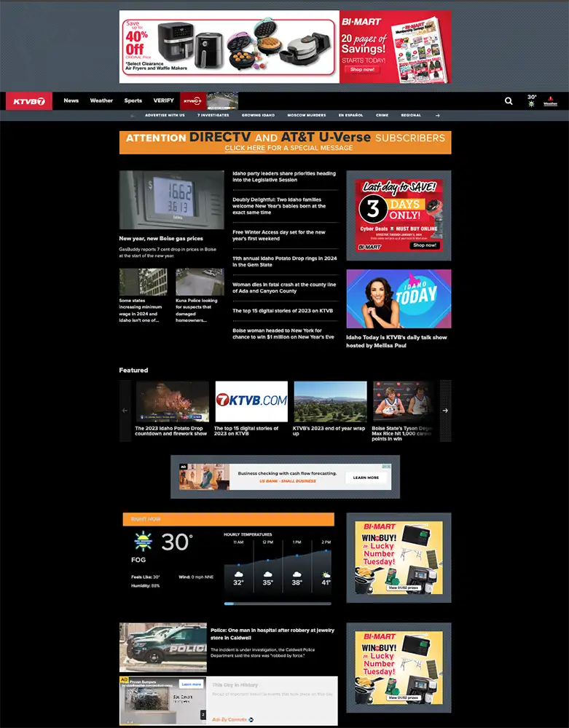The image size is (569, 728).
Task: Click Bi-Mart Lucky Number Tuesday ad beside weather
Action: [x=399, y=558]
